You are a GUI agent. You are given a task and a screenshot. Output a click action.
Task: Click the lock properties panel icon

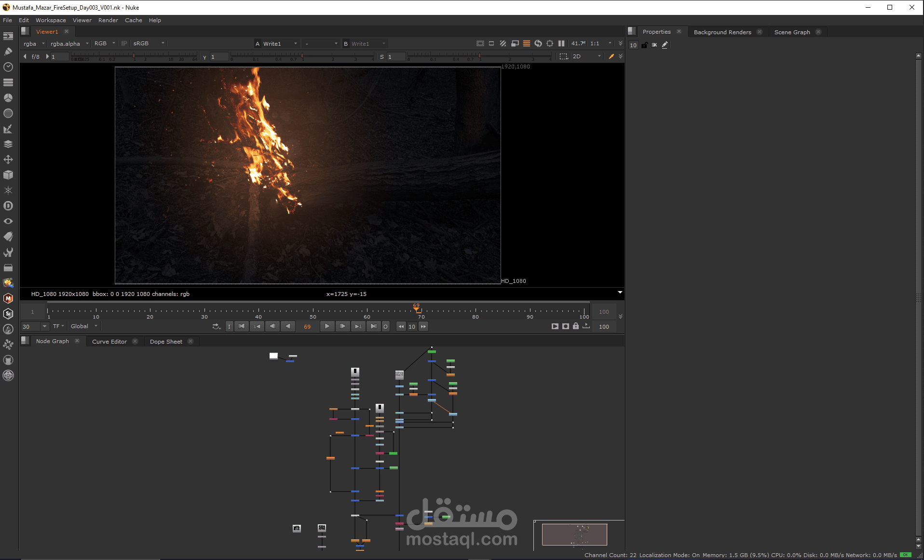(644, 45)
